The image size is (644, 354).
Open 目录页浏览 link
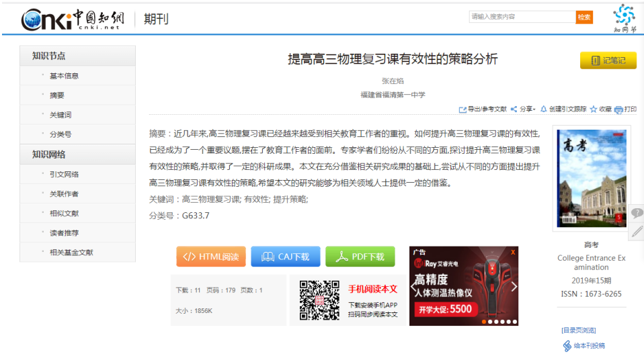579,330
